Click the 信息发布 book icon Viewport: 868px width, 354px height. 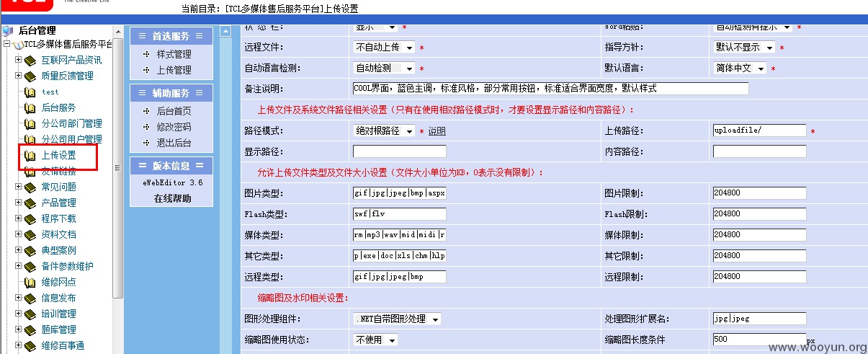coord(30,298)
